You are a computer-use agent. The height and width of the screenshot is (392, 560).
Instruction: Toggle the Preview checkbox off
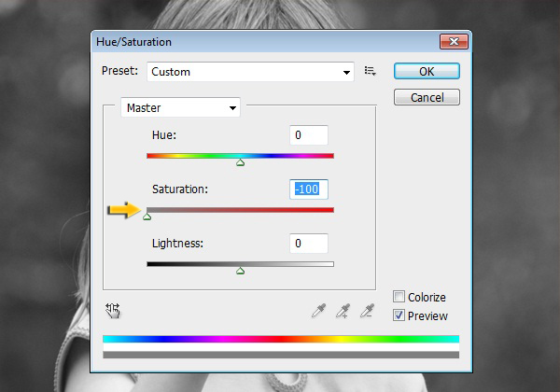pos(399,316)
